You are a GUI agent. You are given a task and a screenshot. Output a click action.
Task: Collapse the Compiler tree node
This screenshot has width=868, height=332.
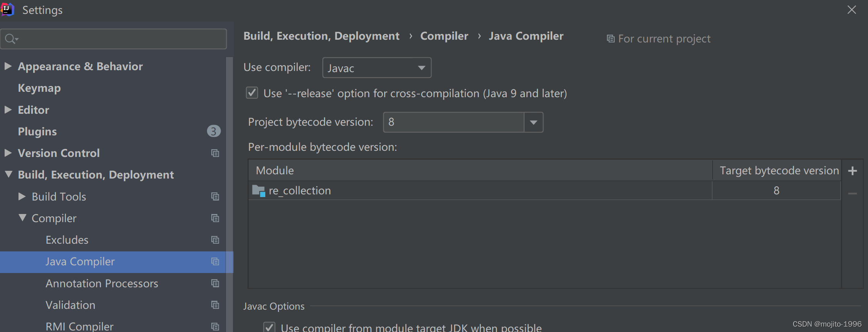tap(22, 217)
